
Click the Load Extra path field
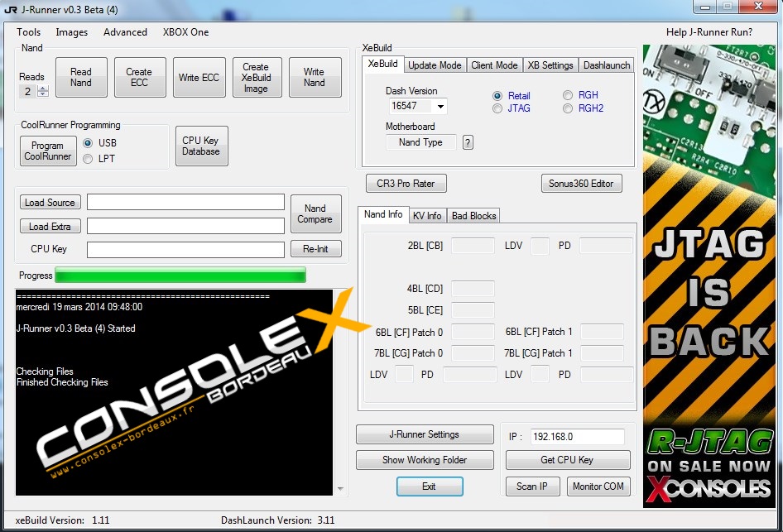coord(185,226)
